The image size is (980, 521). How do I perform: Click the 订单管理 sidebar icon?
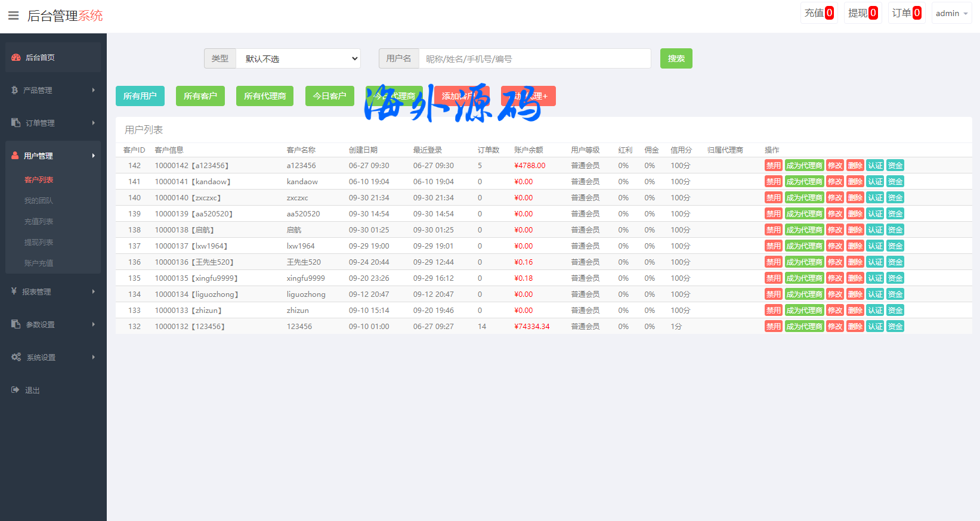pyautogui.click(x=16, y=123)
